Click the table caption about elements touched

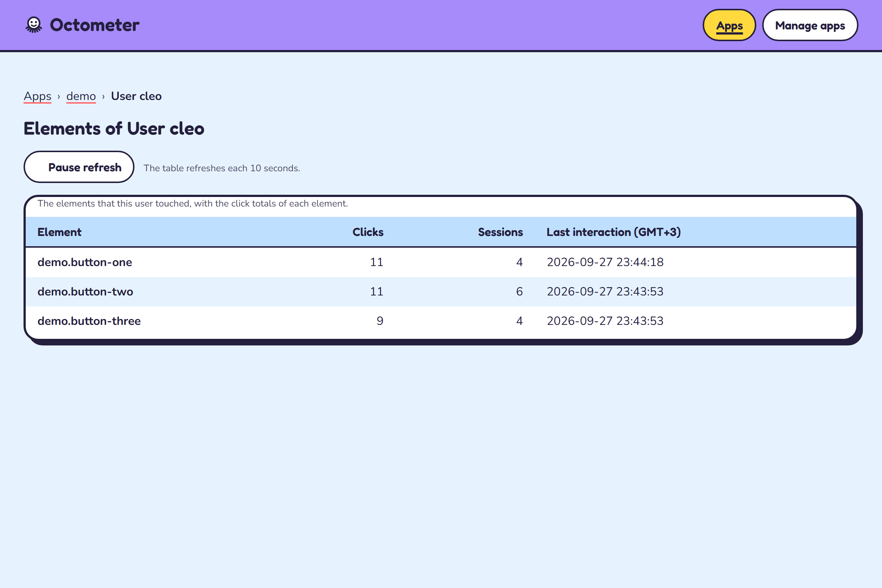tap(193, 204)
